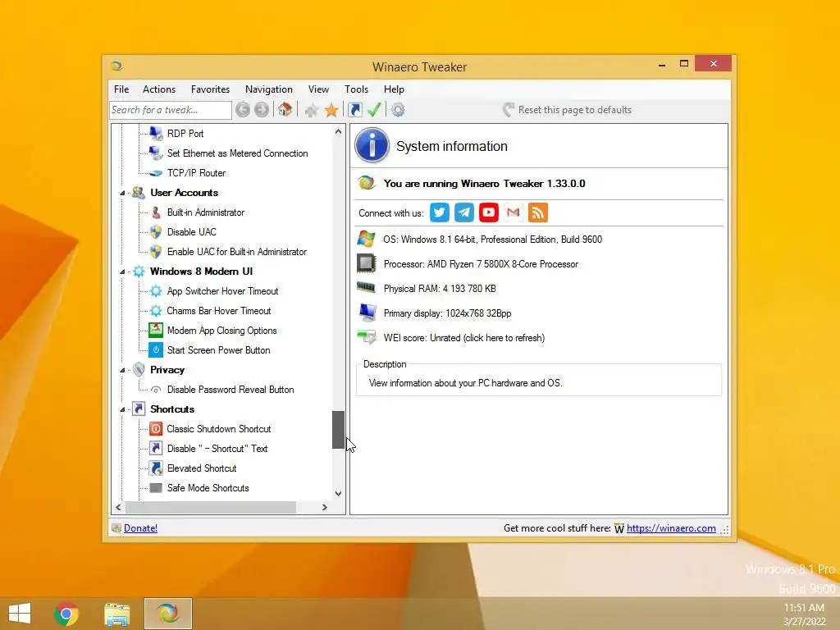Click the title bar Winaero app icon
The height and width of the screenshot is (630, 840).
point(116,66)
